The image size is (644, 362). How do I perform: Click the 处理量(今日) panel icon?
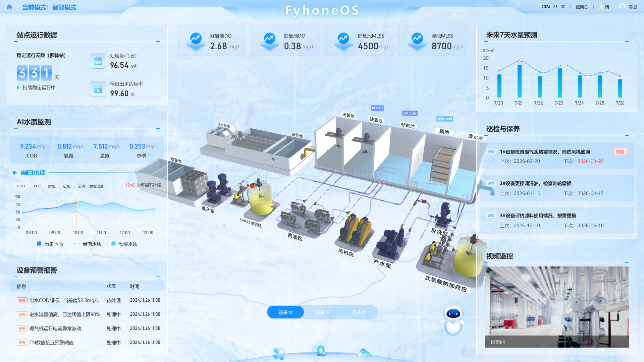coord(98,61)
